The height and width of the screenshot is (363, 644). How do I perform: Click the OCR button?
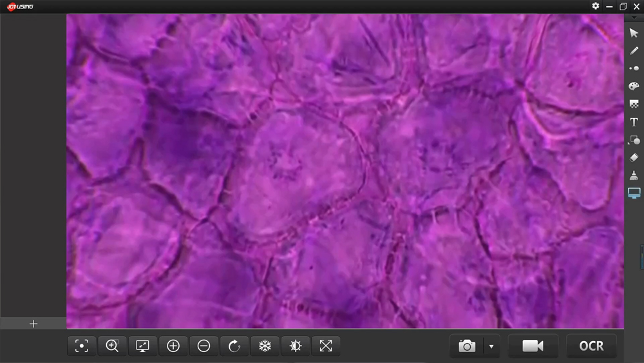click(591, 346)
